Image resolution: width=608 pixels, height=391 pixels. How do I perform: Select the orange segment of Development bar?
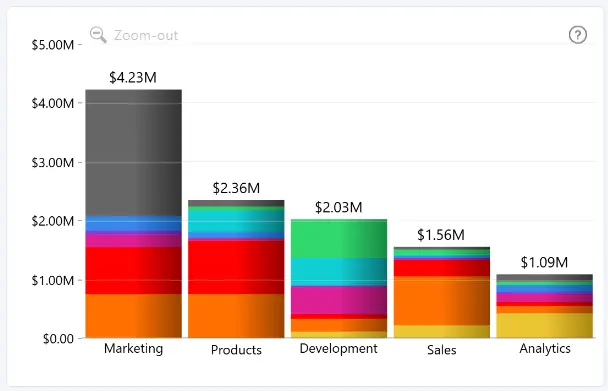click(339, 325)
